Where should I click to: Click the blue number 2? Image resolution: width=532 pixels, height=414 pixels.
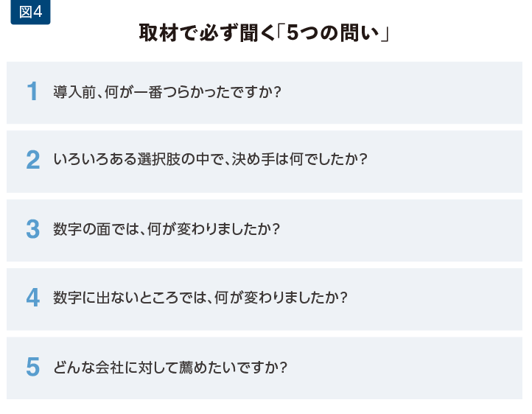point(33,160)
